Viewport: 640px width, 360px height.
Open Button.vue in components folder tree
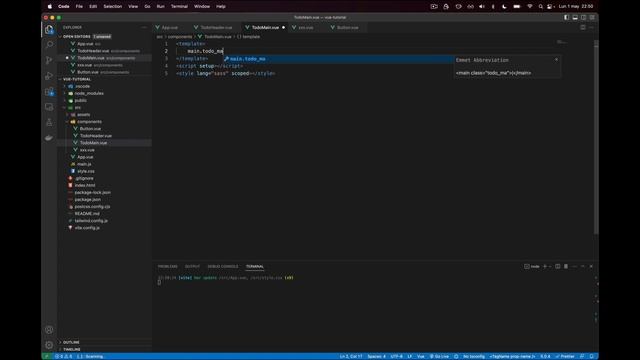click(x=90, y=129)
